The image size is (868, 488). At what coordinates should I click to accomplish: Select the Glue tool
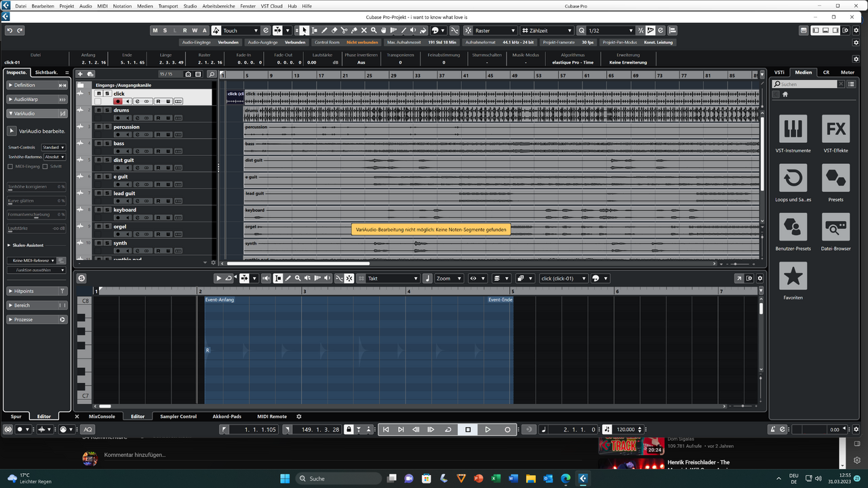354,30
